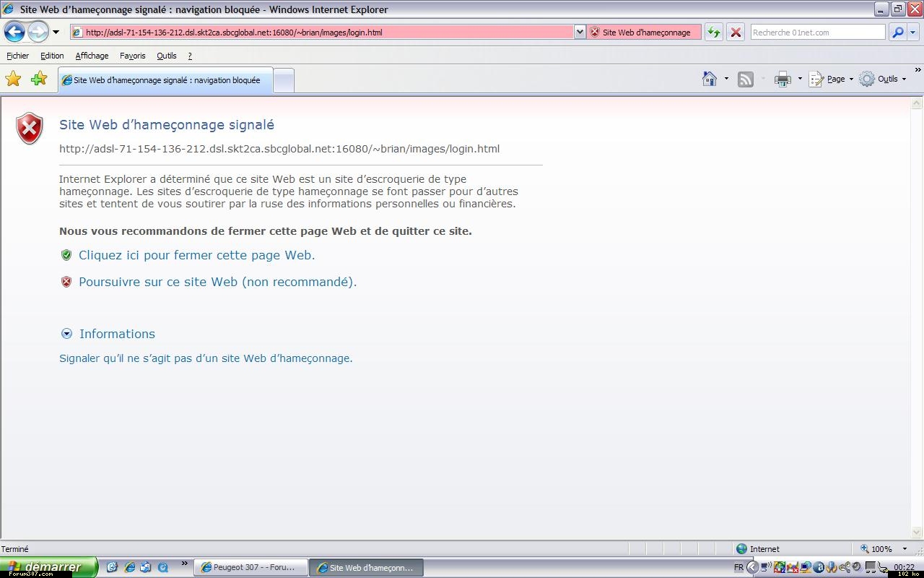Click the green arrows sync tray icon

[780, 567]
